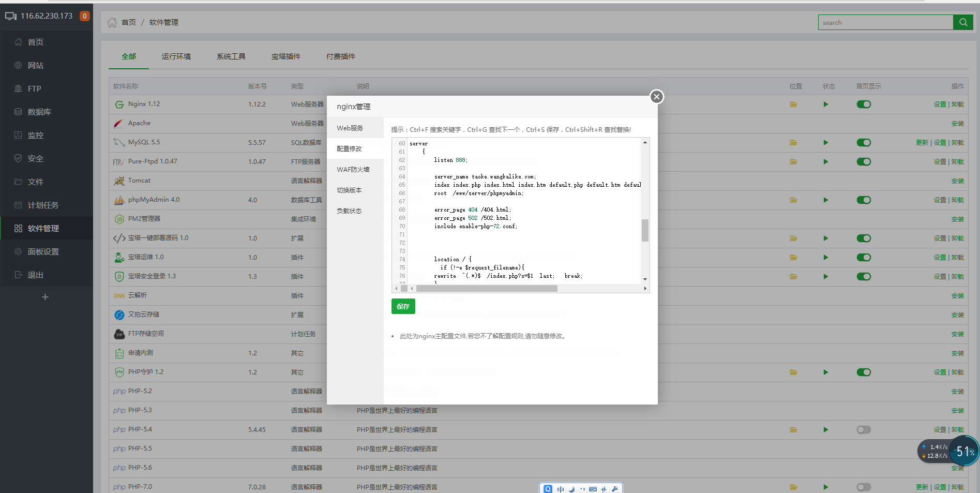Click the 更新 link for MySQL 5.5

[922, 143]
